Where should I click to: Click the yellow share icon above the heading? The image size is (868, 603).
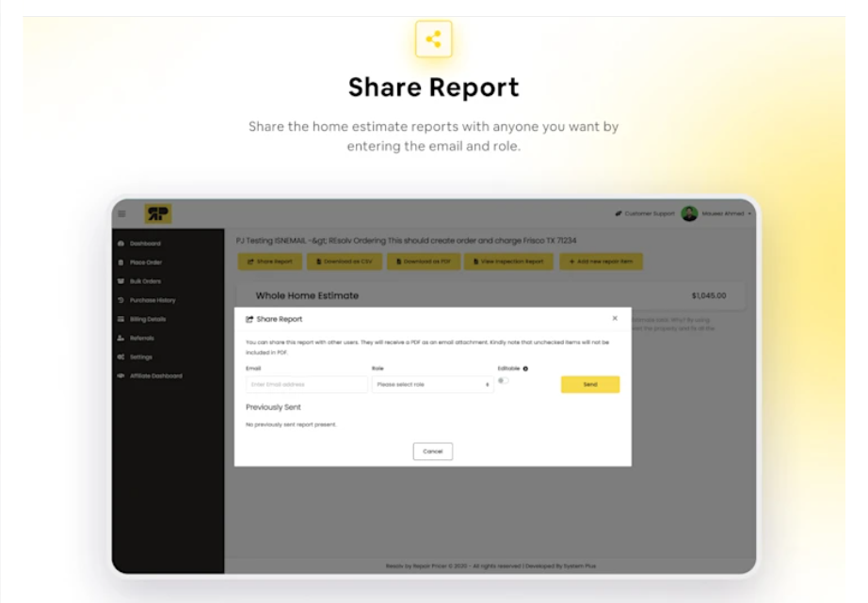click(433, 40)
